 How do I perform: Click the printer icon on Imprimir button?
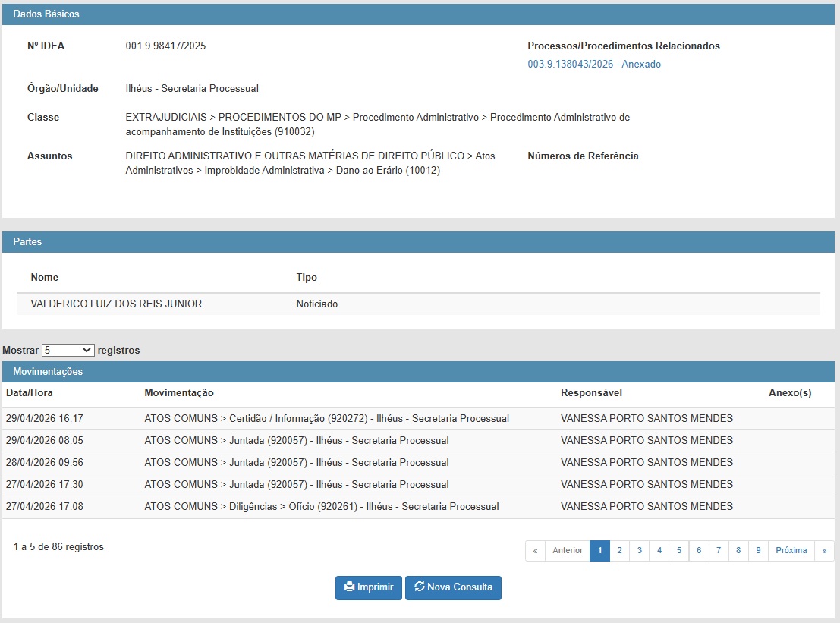pos(349,587)
